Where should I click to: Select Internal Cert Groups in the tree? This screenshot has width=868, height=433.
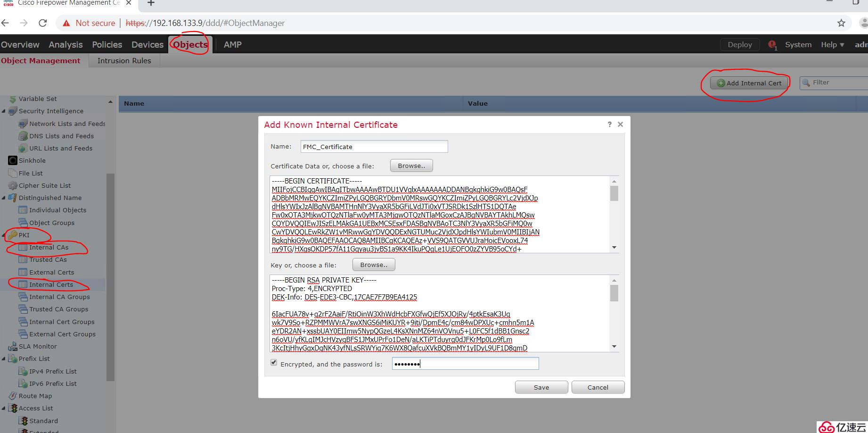point(62,322)
